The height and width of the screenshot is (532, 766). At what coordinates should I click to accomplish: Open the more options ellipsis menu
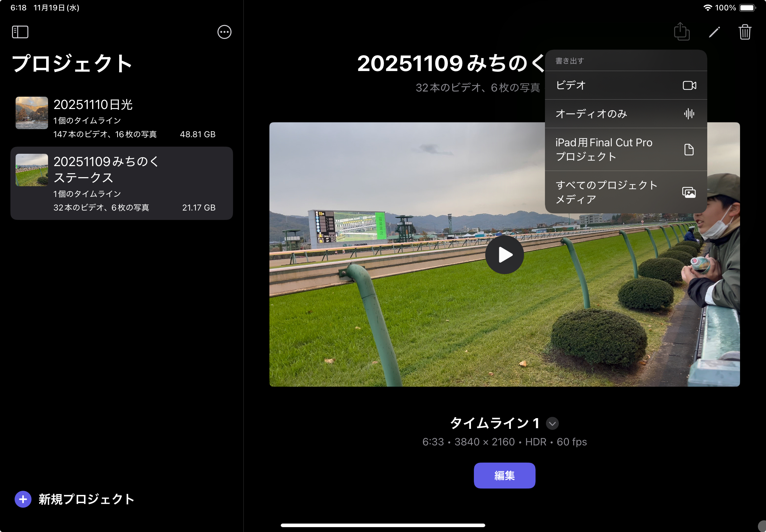click(224, 32)
